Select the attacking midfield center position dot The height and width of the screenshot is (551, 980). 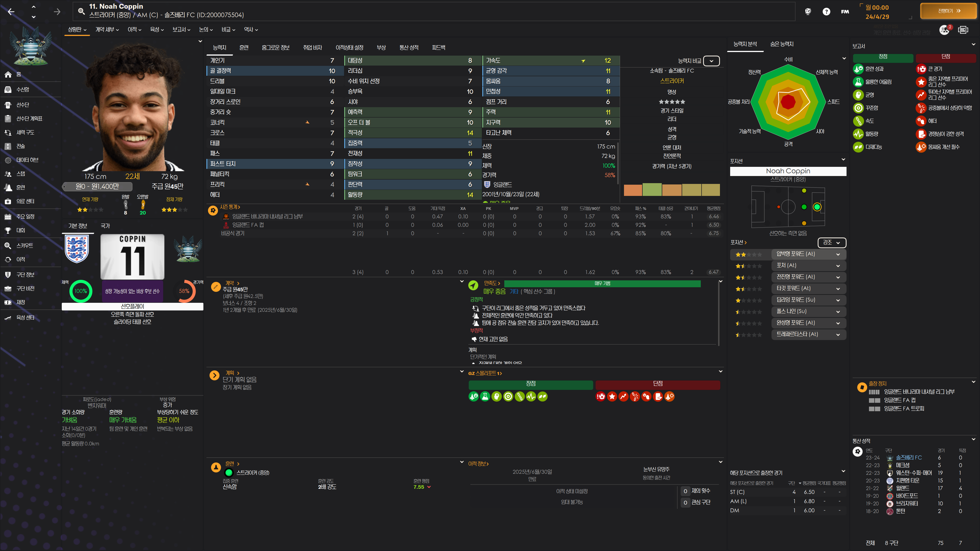click(804, 207)
